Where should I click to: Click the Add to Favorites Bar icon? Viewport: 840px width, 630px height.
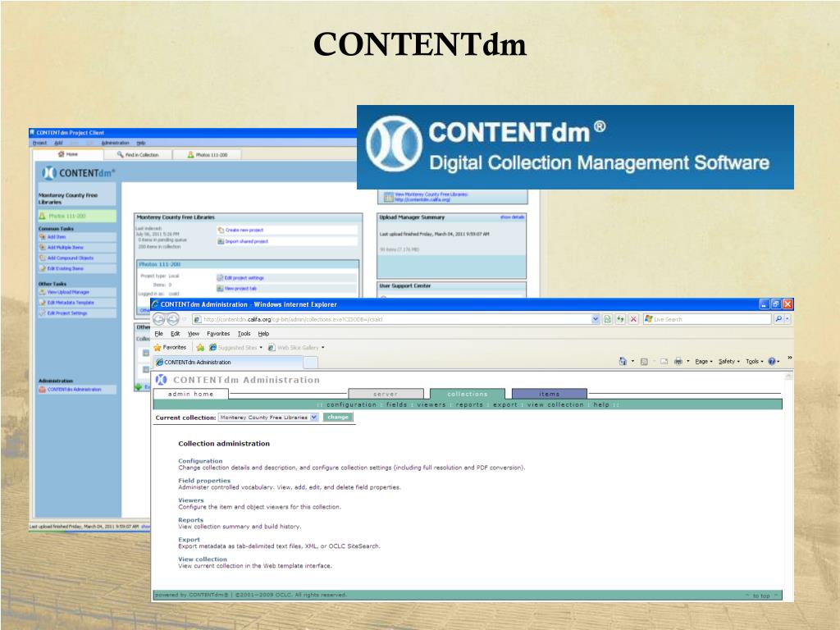(200, 348)
